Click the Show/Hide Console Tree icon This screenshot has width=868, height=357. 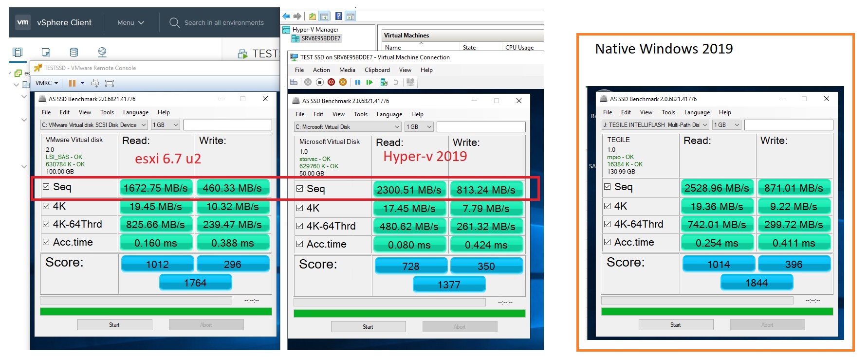click(324, 17)
